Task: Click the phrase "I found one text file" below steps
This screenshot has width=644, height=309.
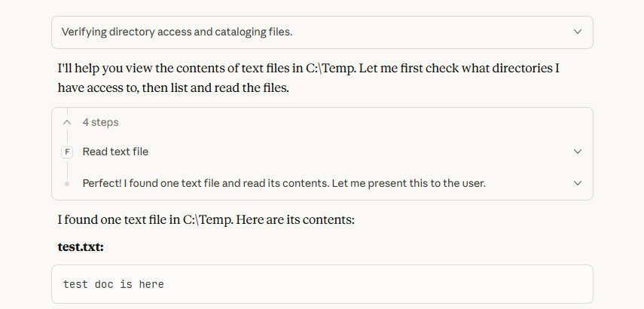Action: point(118,220)
